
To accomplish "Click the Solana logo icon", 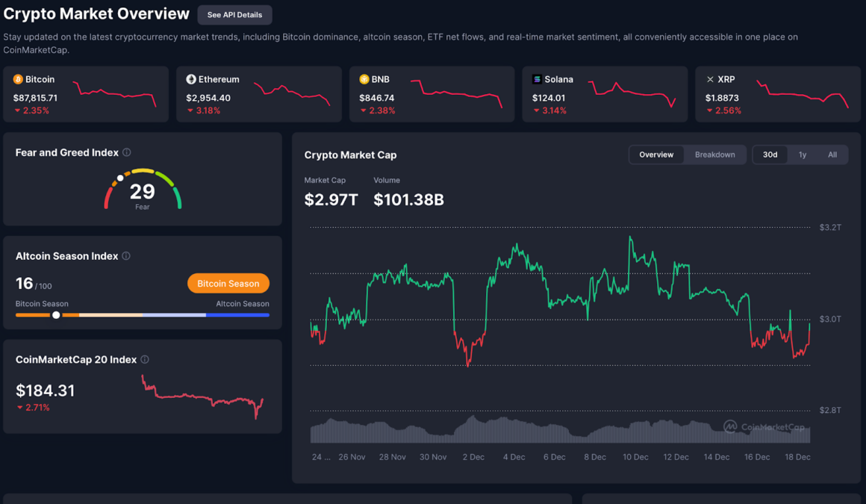I will tap(537, 80).
